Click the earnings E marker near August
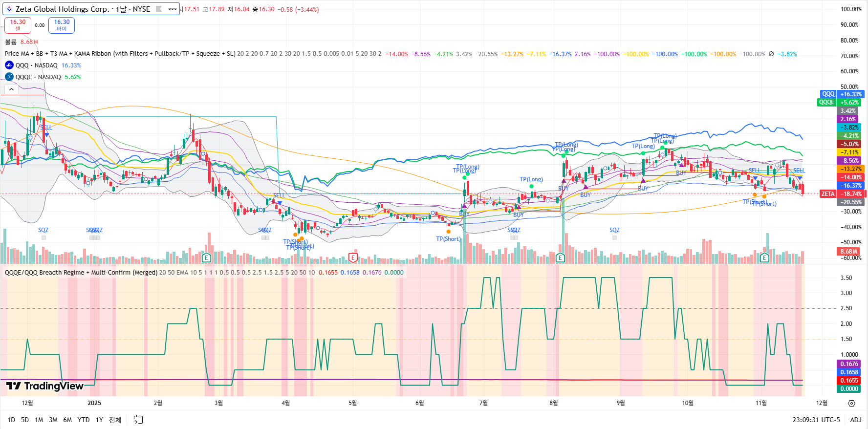This screenshot has height=429, width=868. (x=560, y=257)
